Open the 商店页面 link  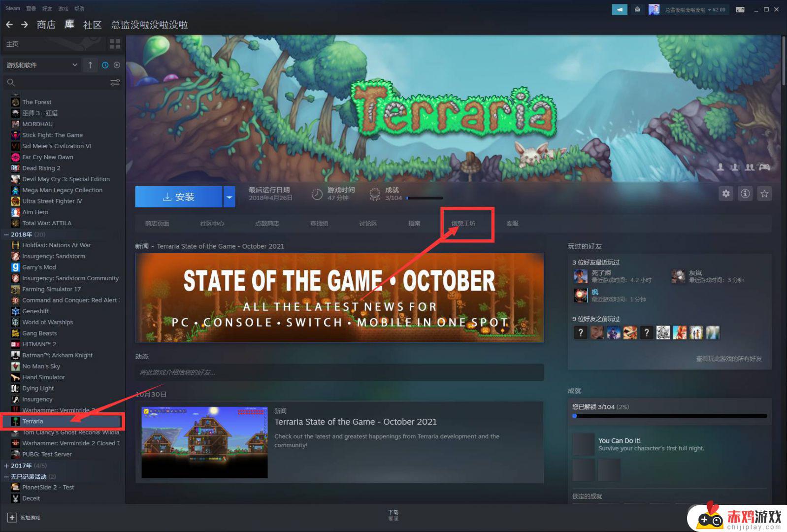(157, 224)
